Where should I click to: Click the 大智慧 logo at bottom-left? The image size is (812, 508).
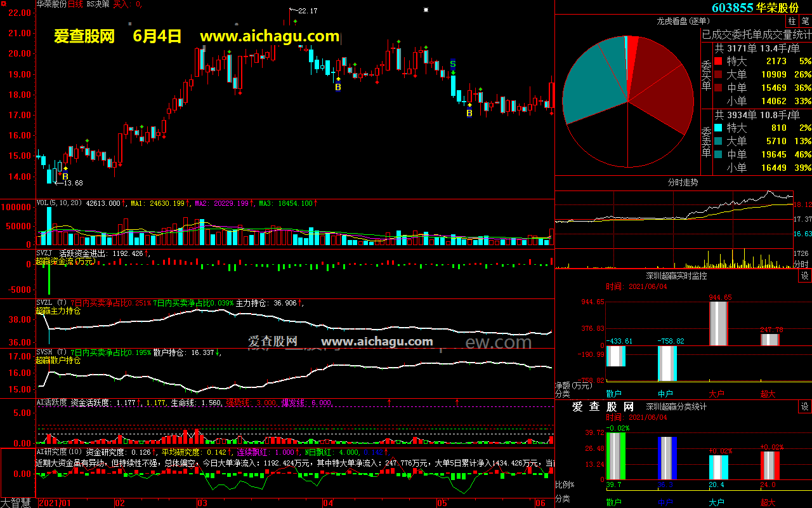point(16,502)
